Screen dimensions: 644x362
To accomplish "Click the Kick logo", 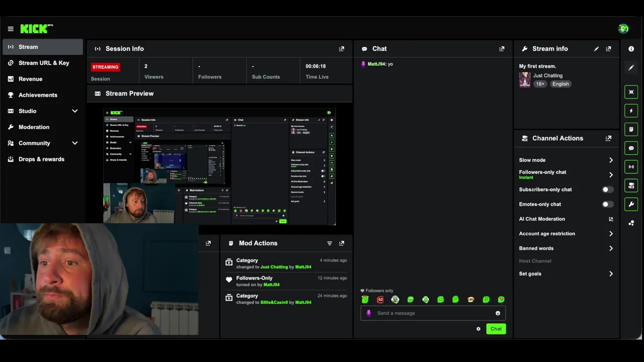I will tap(36, 29).
